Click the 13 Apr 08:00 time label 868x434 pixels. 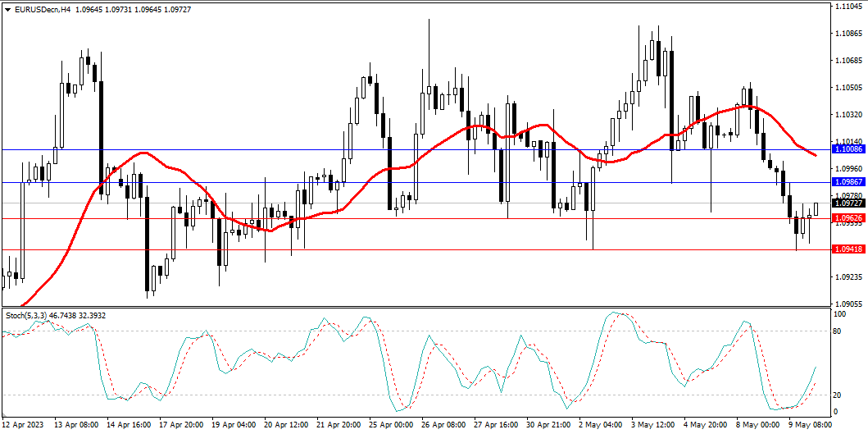[78, 425]
